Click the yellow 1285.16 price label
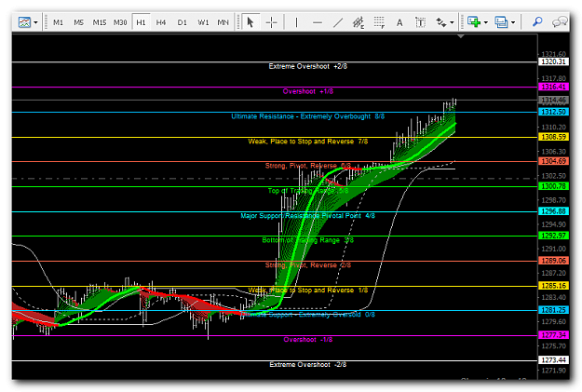The image size is (582, 392). point(553,286)
